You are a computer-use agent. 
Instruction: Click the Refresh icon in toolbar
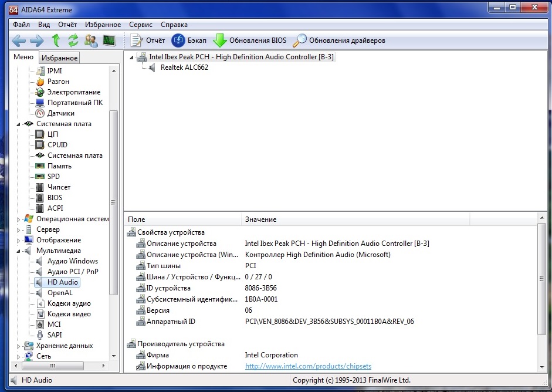point(73,40)
